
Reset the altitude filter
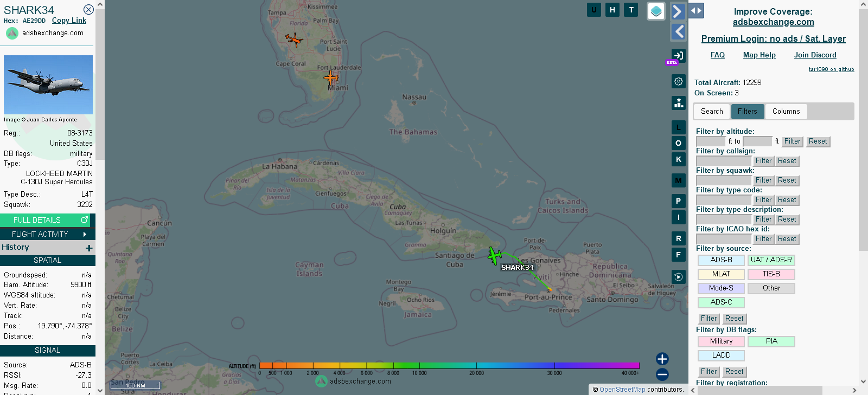point(818,141)
